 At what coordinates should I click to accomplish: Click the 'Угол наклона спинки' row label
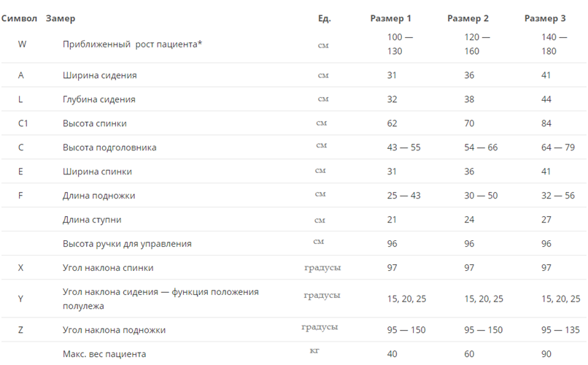[108, 268]
